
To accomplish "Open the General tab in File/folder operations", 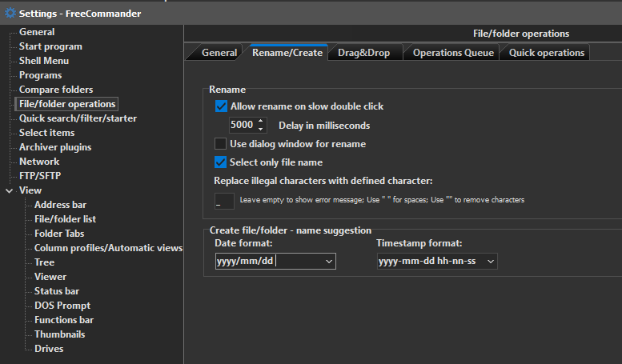I will [x=219, y=53].
